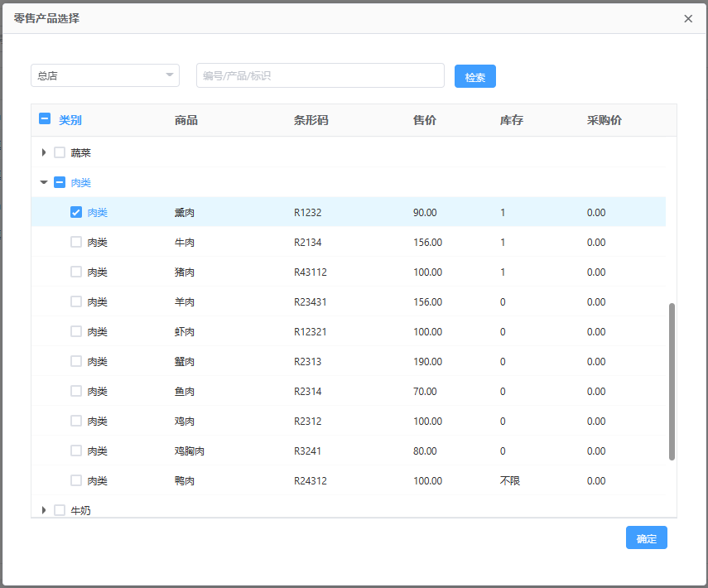Click the 售价 column header

click(x=424, y=120)
